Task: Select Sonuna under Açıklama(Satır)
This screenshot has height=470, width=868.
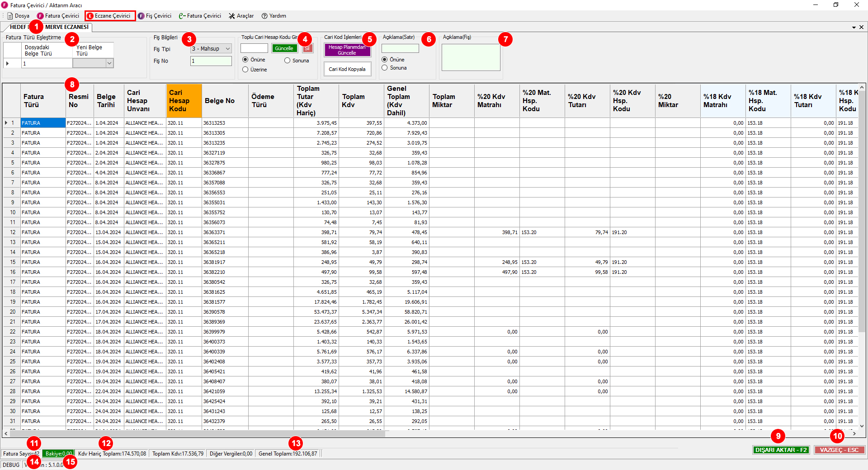Action: click(394, 68)
